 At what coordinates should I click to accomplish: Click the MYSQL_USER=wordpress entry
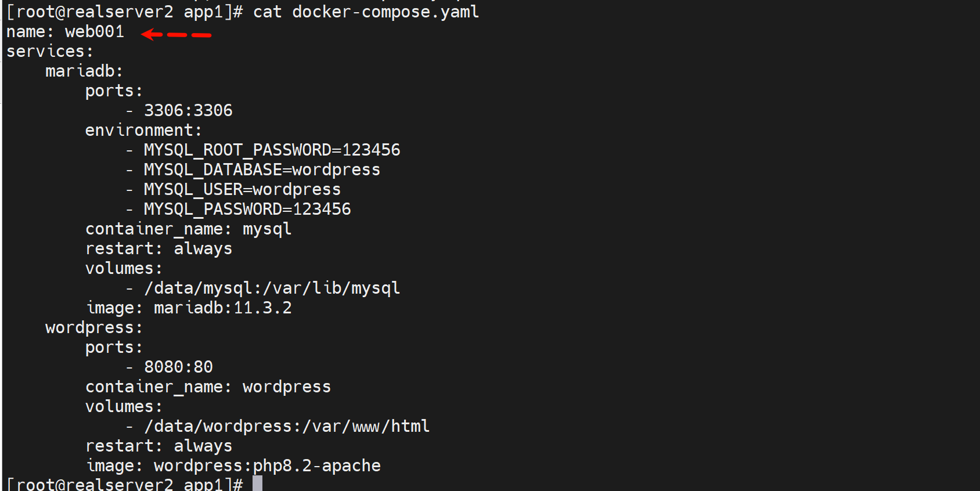[x=242, y=190]
